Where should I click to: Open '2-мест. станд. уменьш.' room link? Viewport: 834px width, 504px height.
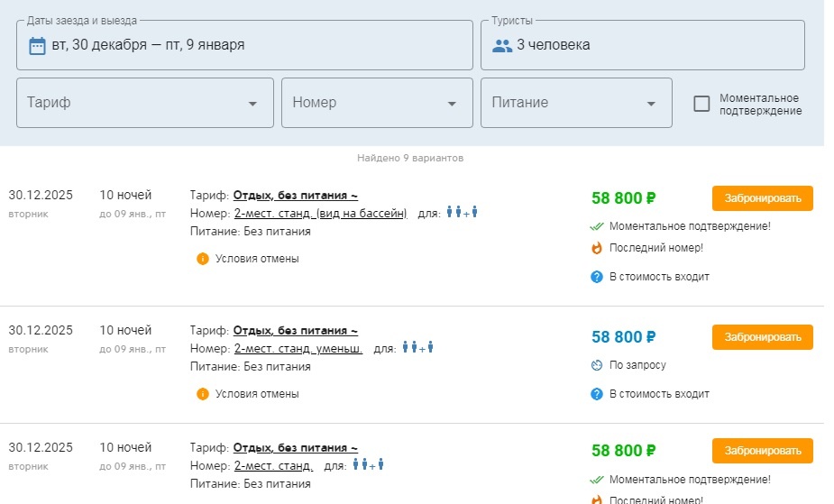tap(298, 348)
